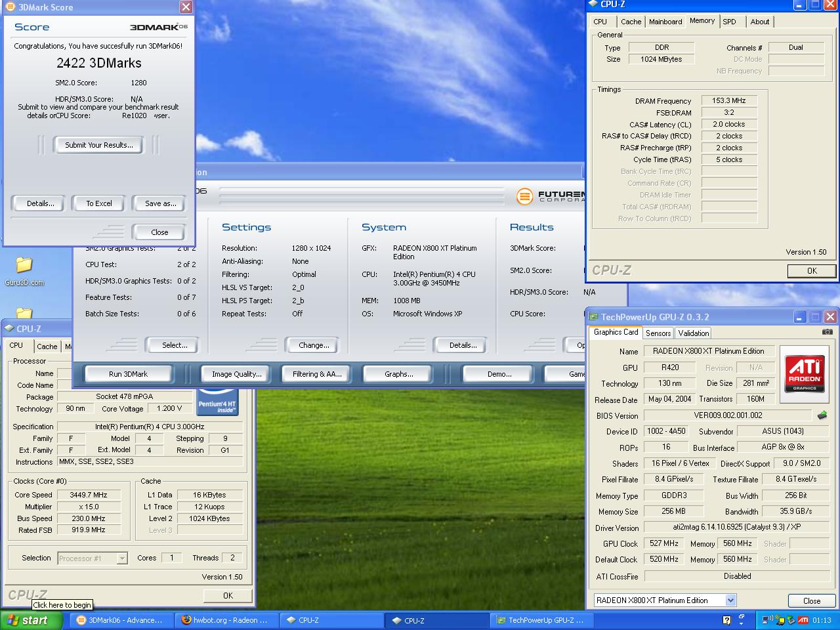
Task: Click the Pentium 4 HT logo in CPU-Z
Action: (217, 400)
